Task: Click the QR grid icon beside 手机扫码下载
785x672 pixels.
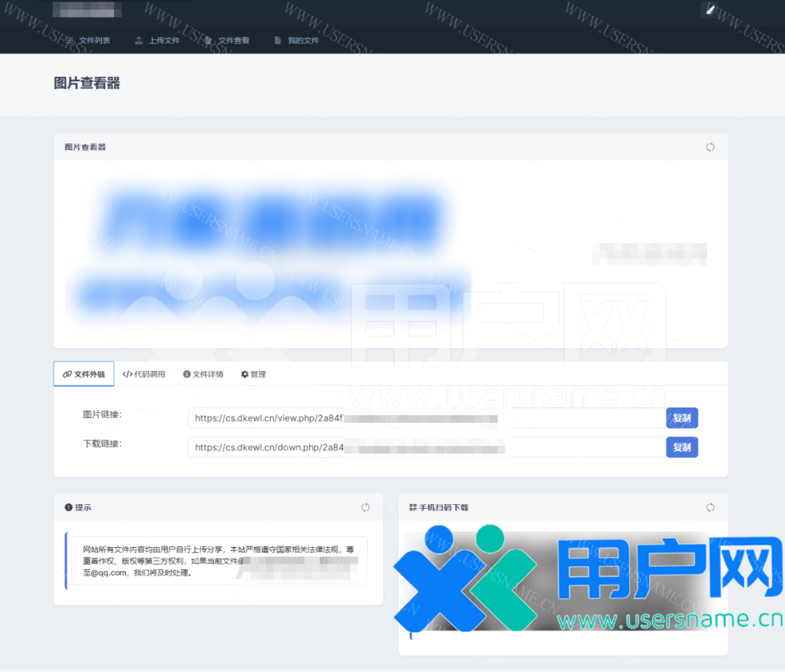Action: pos(413,507)
